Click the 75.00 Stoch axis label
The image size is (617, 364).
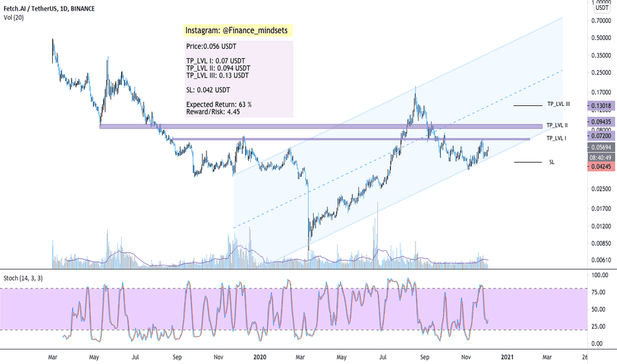[600, 292]
